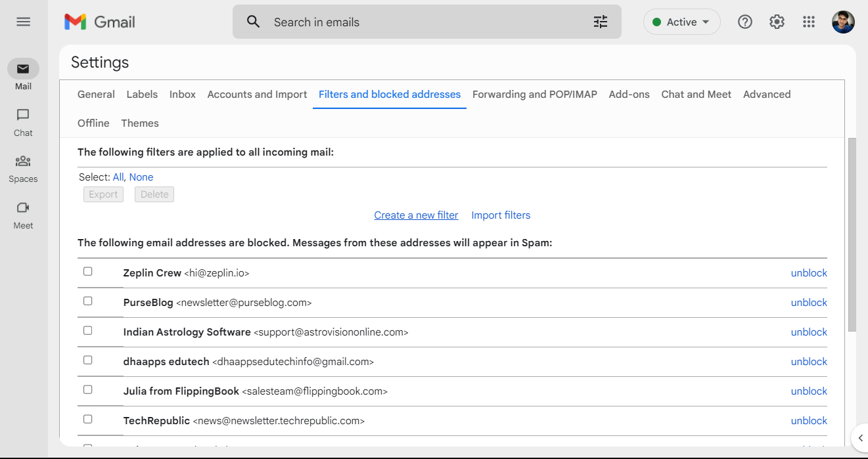Image resolution: width=868 pixels, height=459 pixels.
Task: Show search options sliders icon
Action: coord(601,22)
